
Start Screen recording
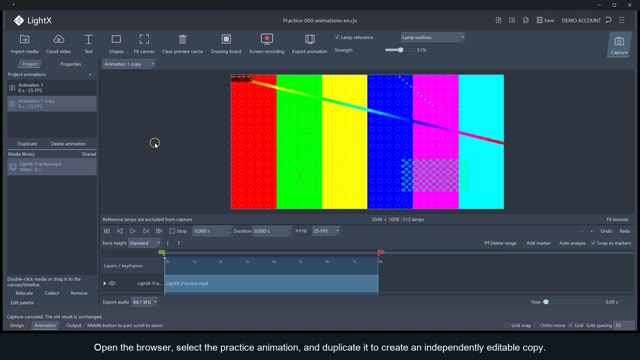pyautogui.click(x=267, y=44)
